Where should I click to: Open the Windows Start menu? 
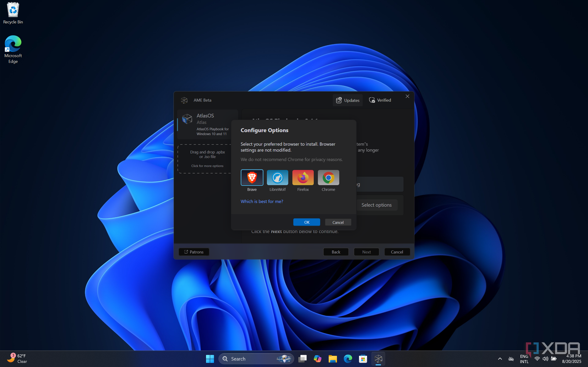tap(210, 359)
